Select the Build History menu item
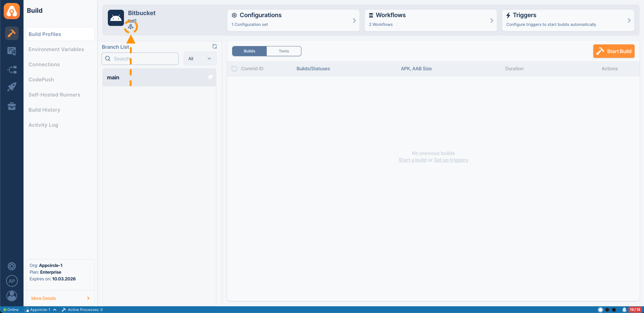Image resolution: width=644 pixels, height=313 pixels. click(x=44, y=110)
